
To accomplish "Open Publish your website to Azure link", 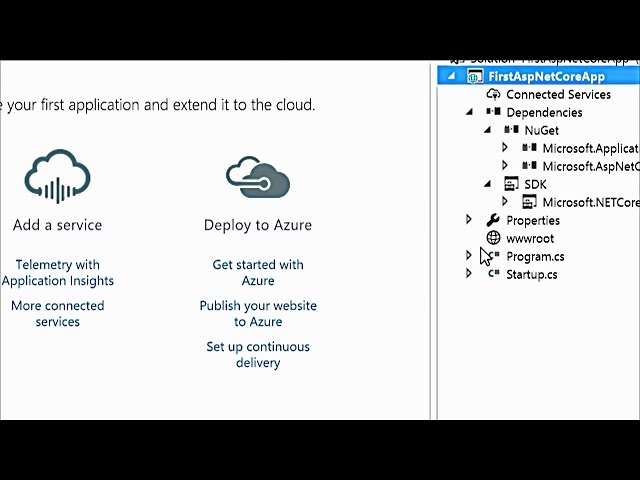I will pos(258,313).
